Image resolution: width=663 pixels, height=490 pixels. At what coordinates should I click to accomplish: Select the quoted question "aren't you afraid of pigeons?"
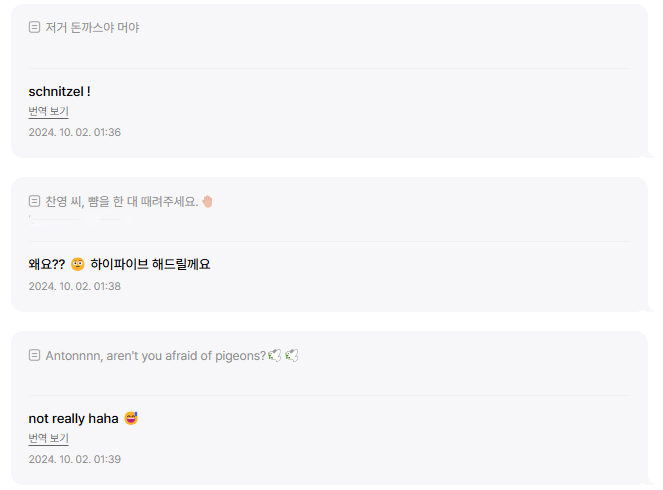point(155,355)
